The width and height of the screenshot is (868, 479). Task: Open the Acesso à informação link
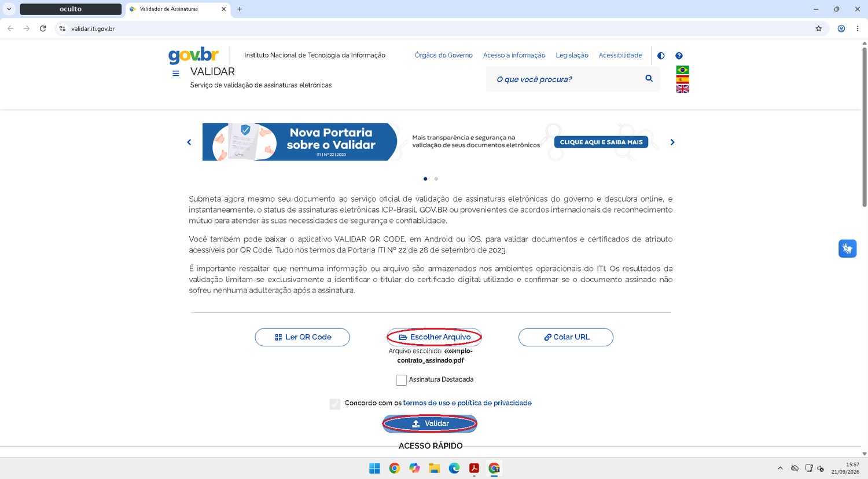point(514,56)
